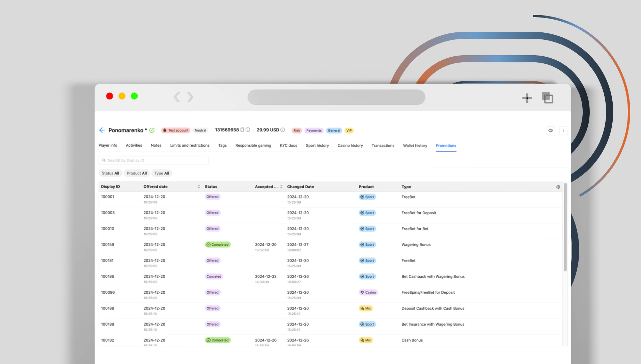Open the Product All filter
The height and width of the screenshot is (364, 641).
pos(137,173)
